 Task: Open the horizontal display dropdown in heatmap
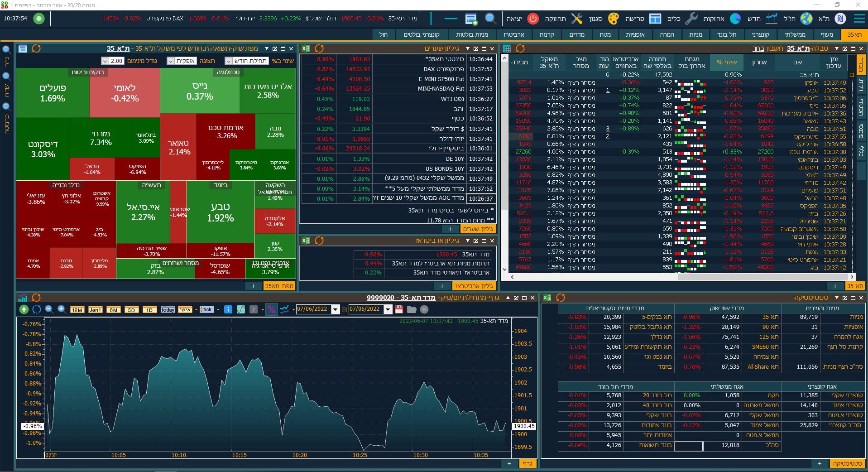[x=171, y=61]
